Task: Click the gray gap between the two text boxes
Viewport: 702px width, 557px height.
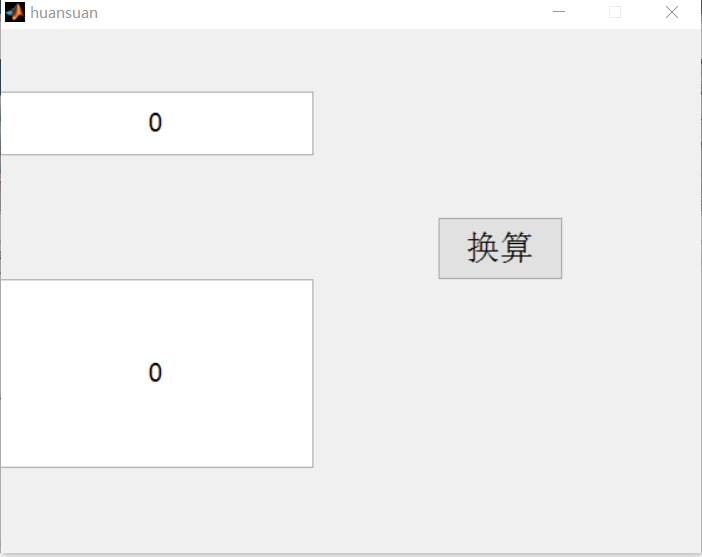Action: tap(157, 217)
